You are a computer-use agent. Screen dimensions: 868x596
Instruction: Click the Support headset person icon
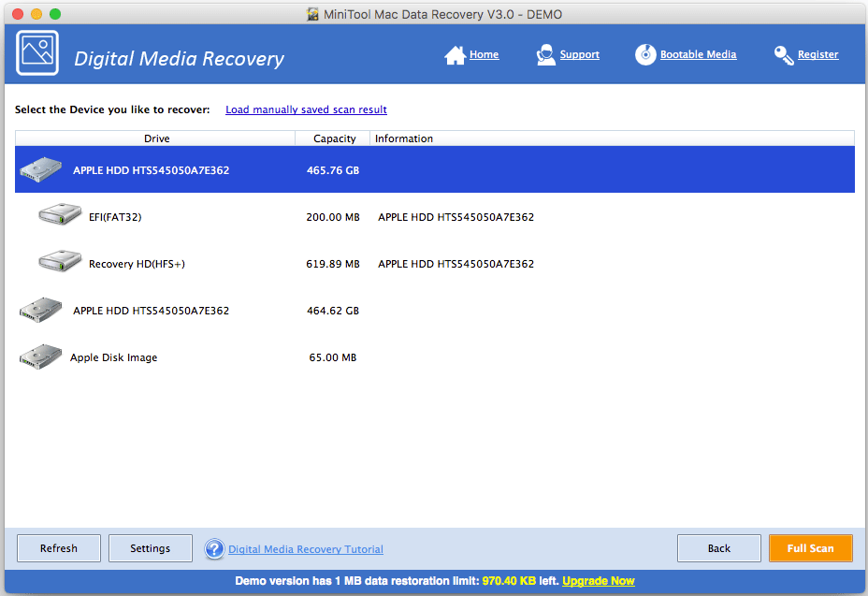click(546, 55)
